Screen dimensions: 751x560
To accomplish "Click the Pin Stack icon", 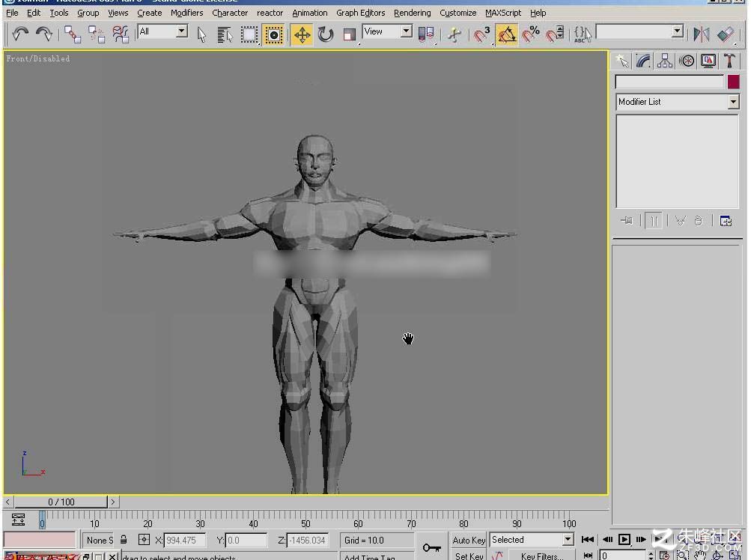I will click(627, 221).
